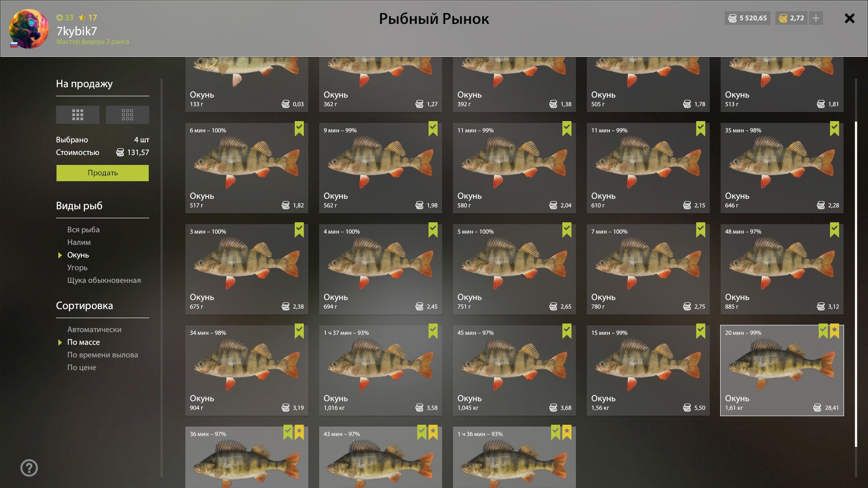The width and height of the screenshot is (868, 488).
Task: Click the trophy star ribbon on 1,61 кг perch
Action: click(835, 331)
